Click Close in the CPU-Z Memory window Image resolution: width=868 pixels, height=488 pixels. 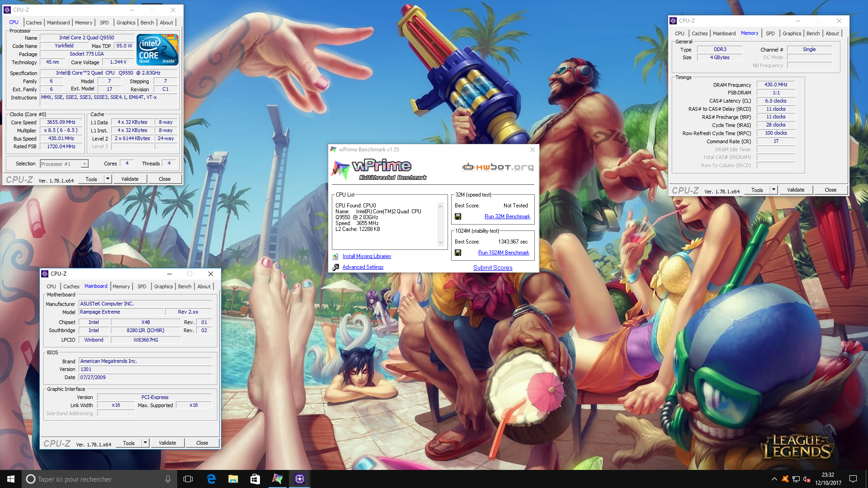click(830, 190)
